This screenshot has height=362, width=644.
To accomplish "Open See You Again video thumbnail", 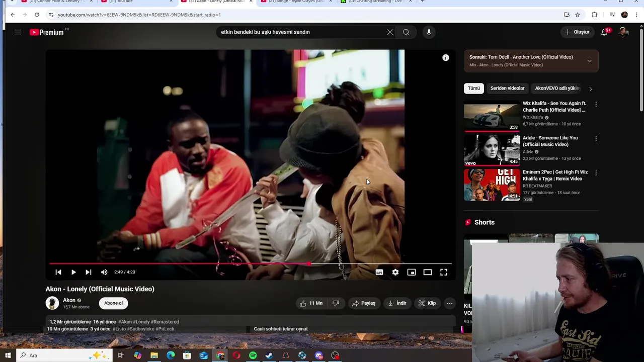I will coord(492,116).
